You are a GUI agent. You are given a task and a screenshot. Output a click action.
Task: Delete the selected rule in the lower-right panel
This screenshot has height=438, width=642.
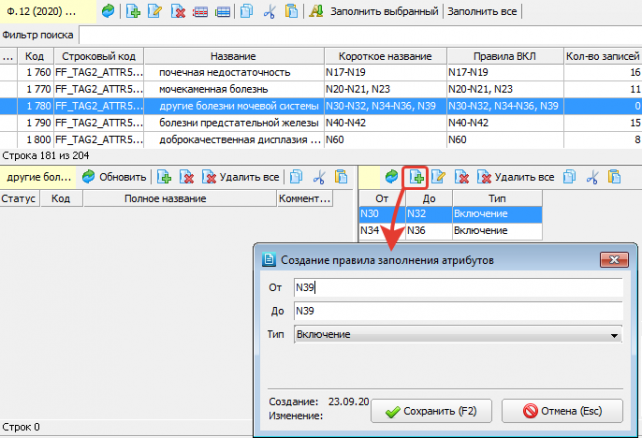(461, 177)
